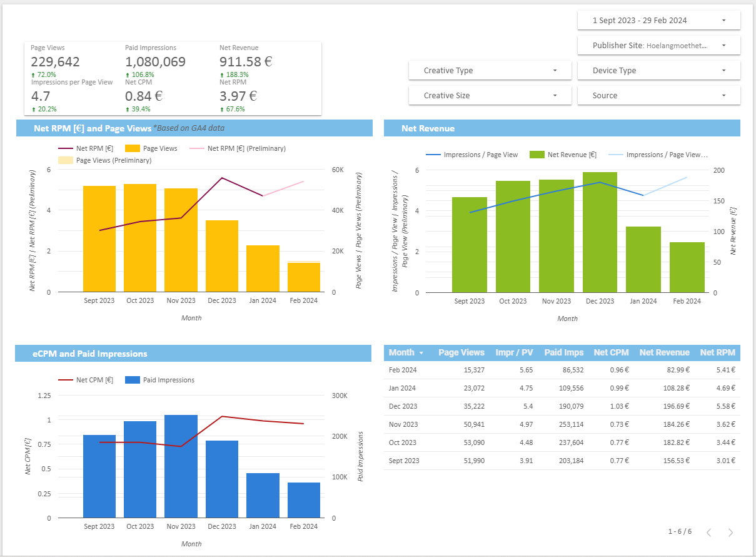Expand the Creative Size filter

tap(490, 95)
